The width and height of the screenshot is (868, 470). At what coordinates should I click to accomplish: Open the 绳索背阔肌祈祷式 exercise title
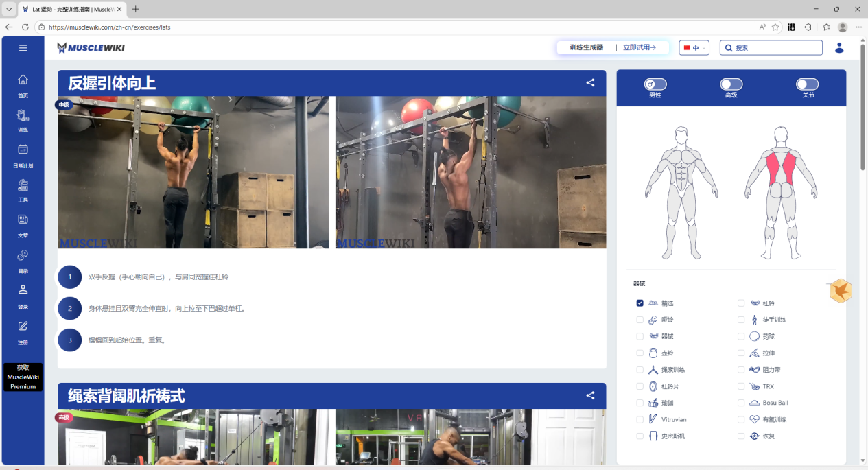126,396
